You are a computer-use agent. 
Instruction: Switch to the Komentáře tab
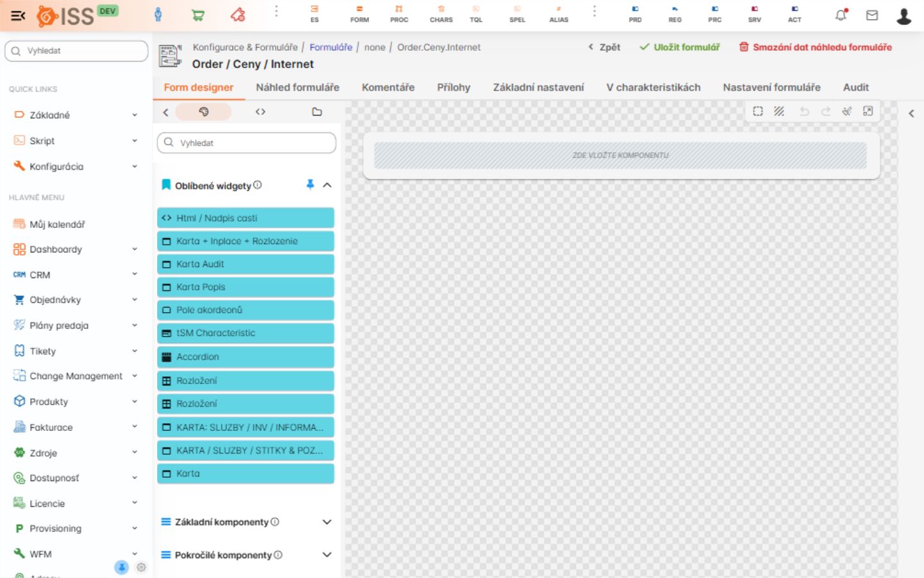click(x=388, y=87)
